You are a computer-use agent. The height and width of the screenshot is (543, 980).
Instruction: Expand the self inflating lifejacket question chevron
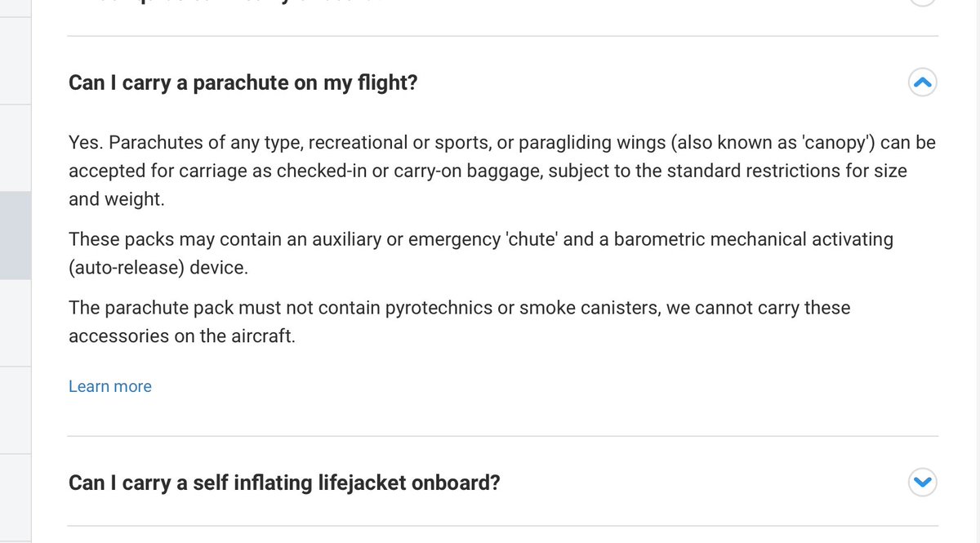(x=922, y=483)
